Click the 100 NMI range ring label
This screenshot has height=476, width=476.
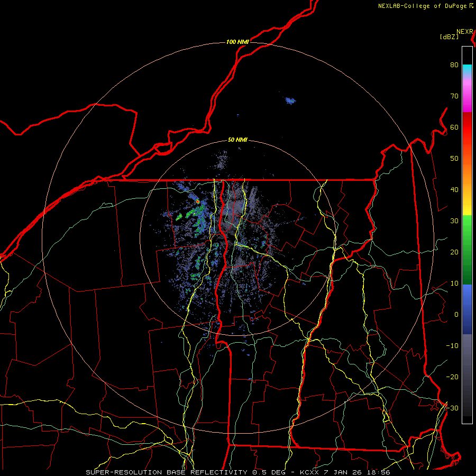[x=237, y=42]
